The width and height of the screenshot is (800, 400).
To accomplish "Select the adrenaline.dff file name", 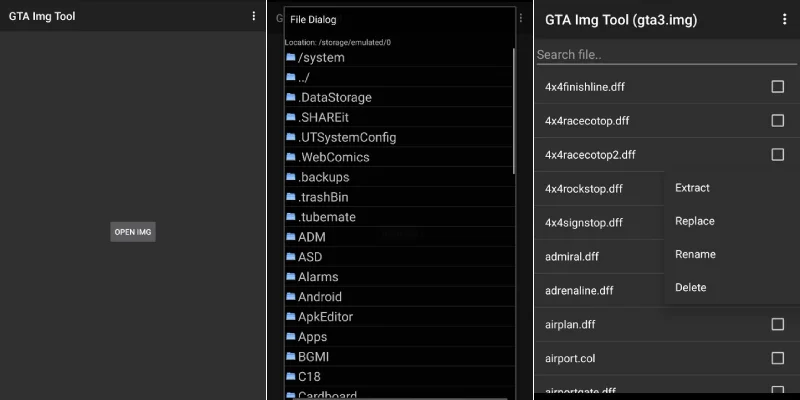I will coord(579,291).
